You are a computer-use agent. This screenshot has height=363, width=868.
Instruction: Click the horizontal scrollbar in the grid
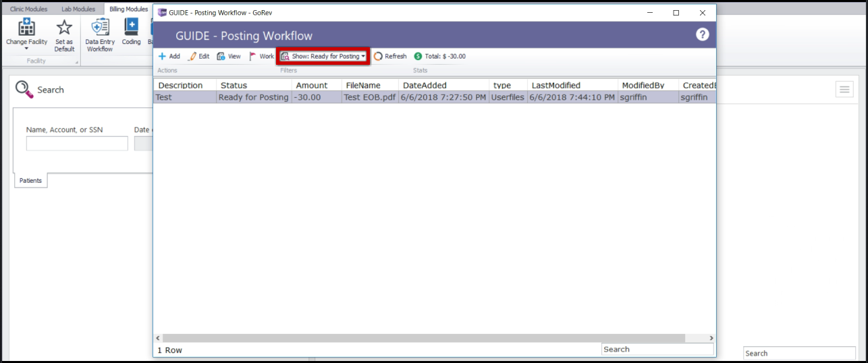pyautogui.click(x=424, y=338)
